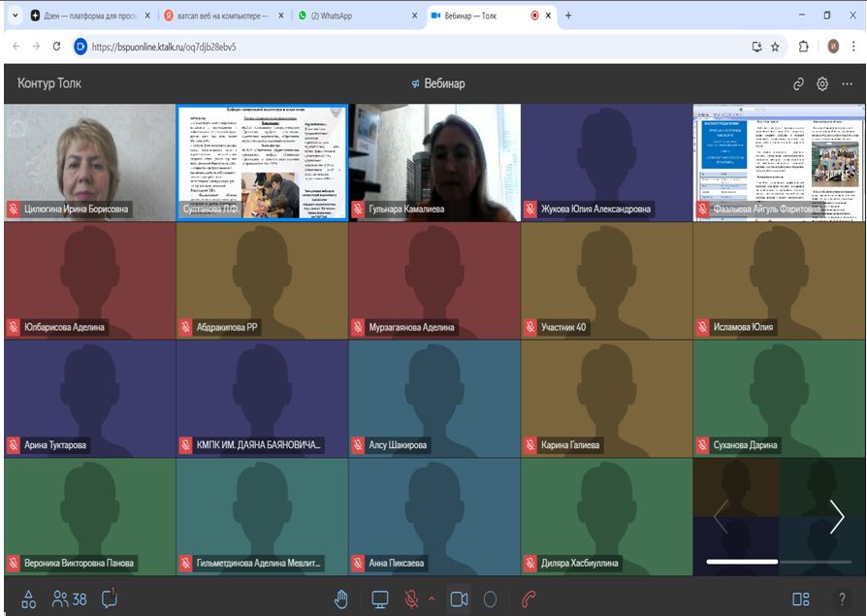
Task: Raise hand in the webinar
Action: click(341, 600)
